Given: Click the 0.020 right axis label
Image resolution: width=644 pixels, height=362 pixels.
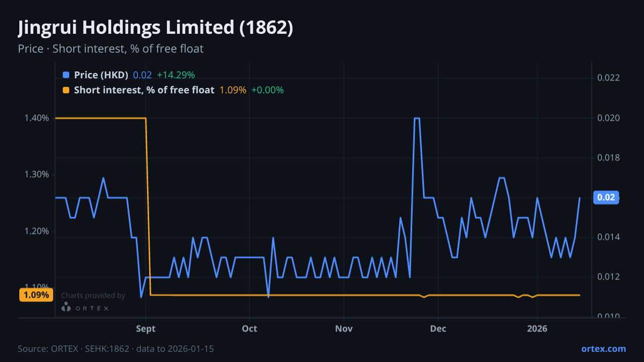Looking at the screenshot, I should point(609,118).
